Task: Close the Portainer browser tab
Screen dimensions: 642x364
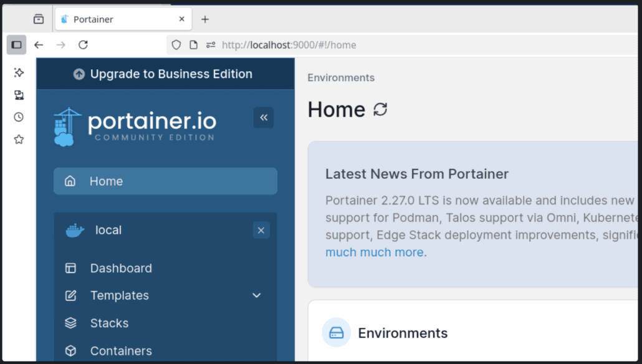Action: coord(182,19)
